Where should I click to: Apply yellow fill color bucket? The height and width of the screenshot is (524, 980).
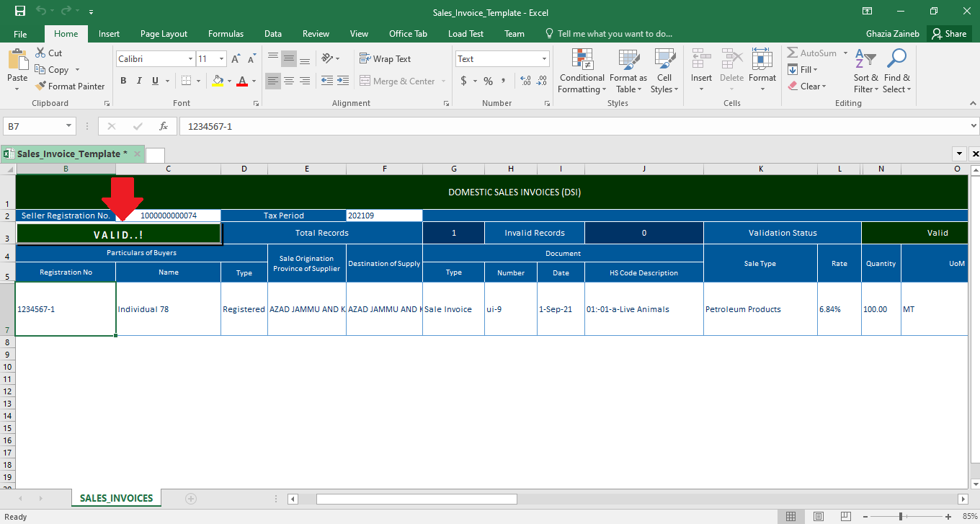coord(218,81)
